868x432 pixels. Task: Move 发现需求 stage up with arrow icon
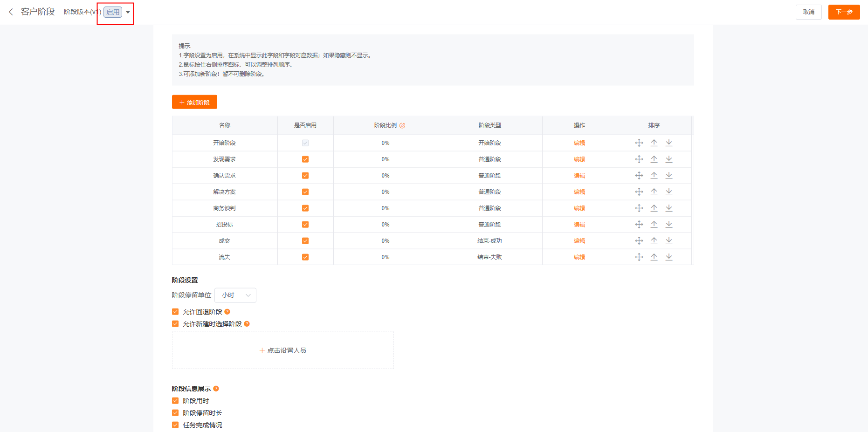click(654, 159)
